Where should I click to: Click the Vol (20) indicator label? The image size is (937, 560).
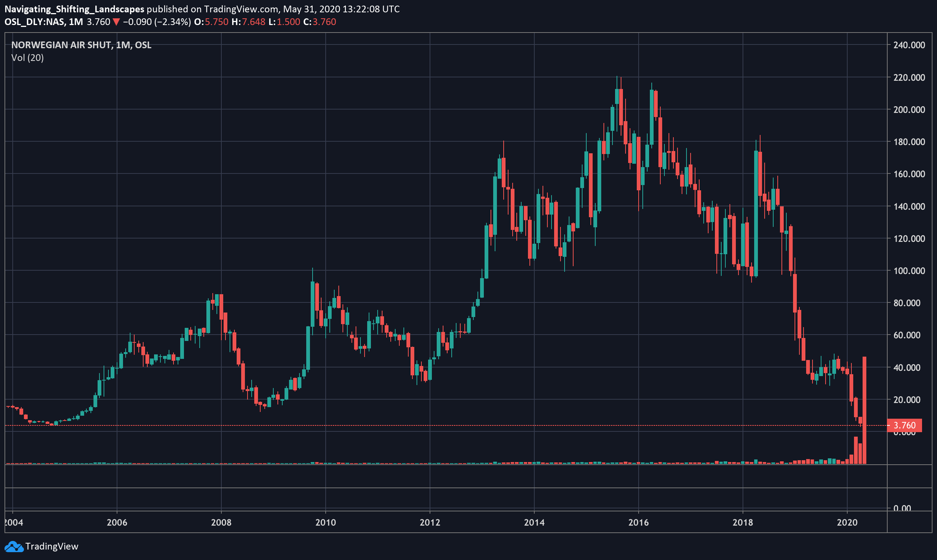click(28, 58)
